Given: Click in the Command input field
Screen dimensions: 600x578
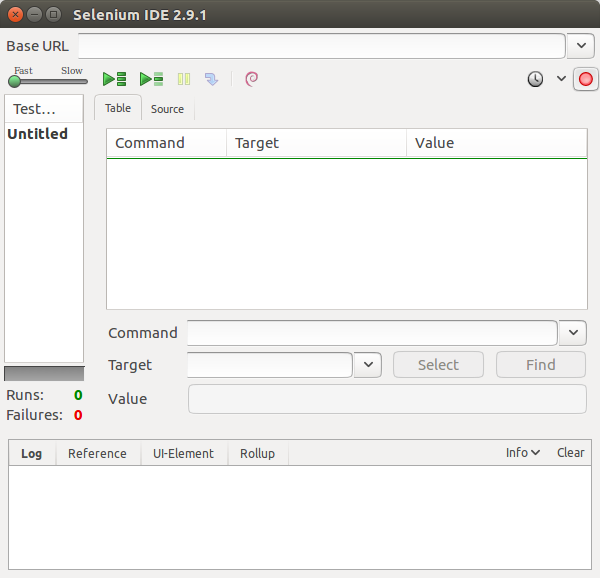Looking at the screenshot, I should click(372, 333).
